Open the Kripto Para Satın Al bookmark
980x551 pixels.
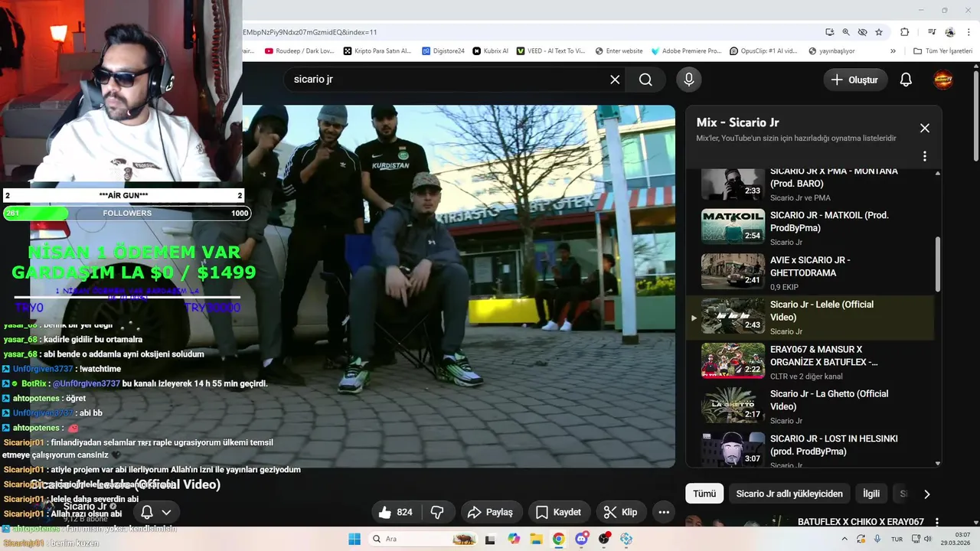377,51
